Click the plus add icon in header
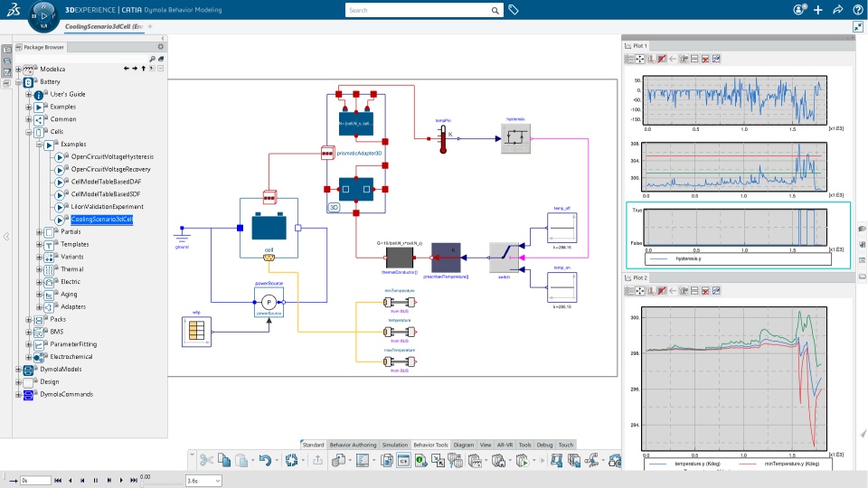The image size is (868, 488). point(818,10)
